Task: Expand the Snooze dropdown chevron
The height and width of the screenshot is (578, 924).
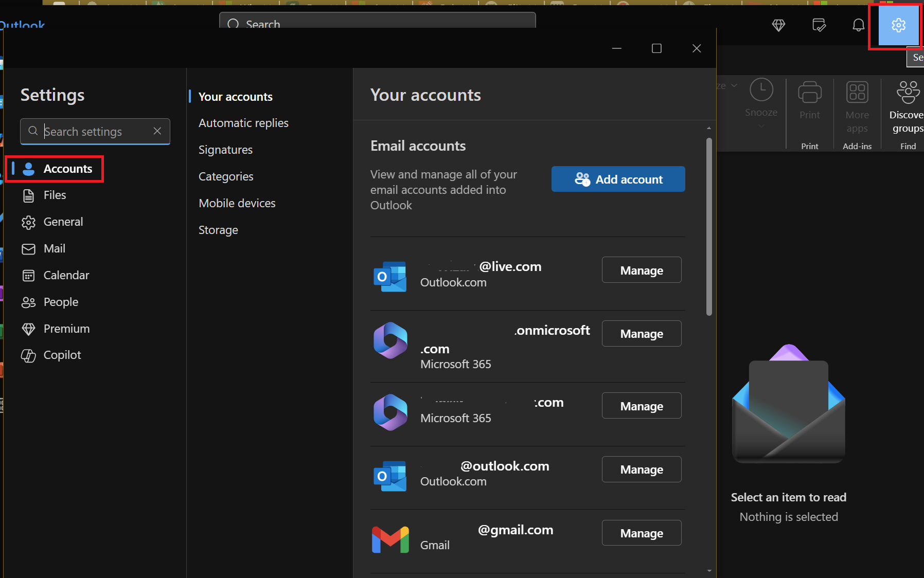Action: coord(761,127)
